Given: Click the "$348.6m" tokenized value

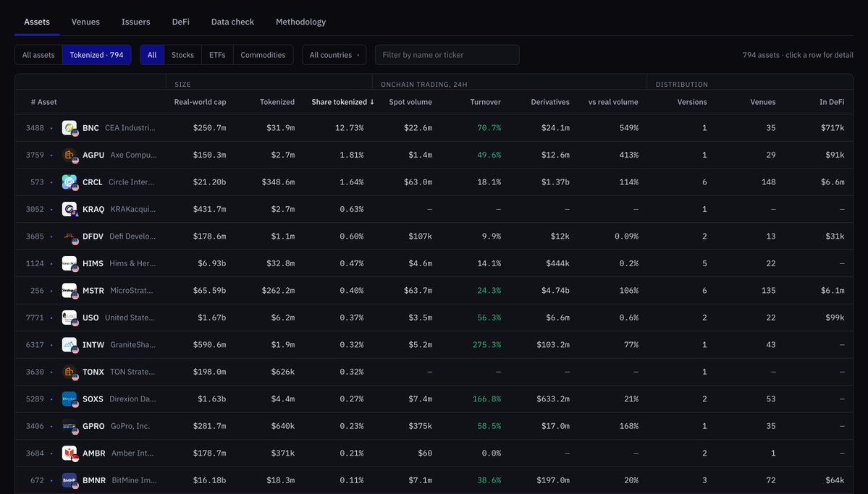Looking at the screenshot, I should 278,182.
